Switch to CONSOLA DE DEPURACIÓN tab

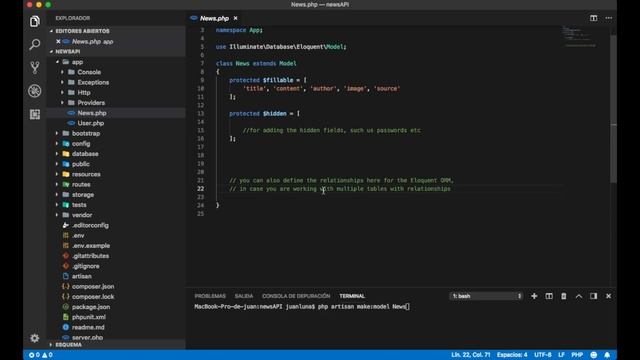296,296
